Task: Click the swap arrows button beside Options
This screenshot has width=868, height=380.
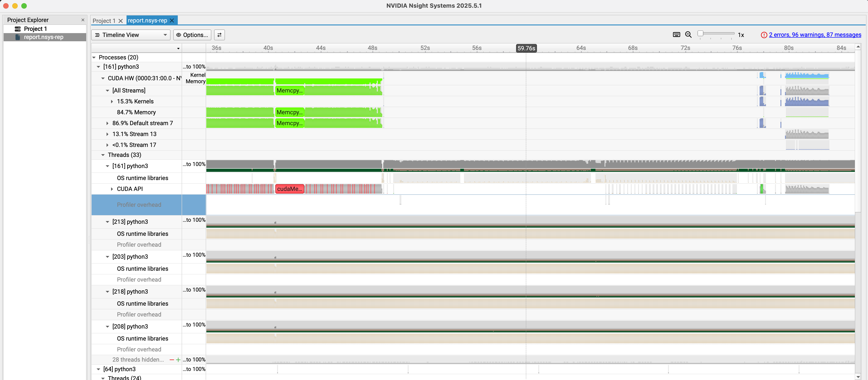Action: click(219, 35)
